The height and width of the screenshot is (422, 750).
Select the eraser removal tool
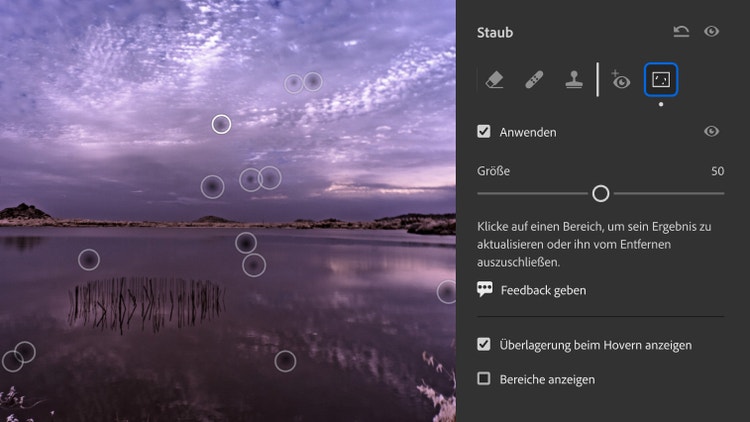point(495,79)
